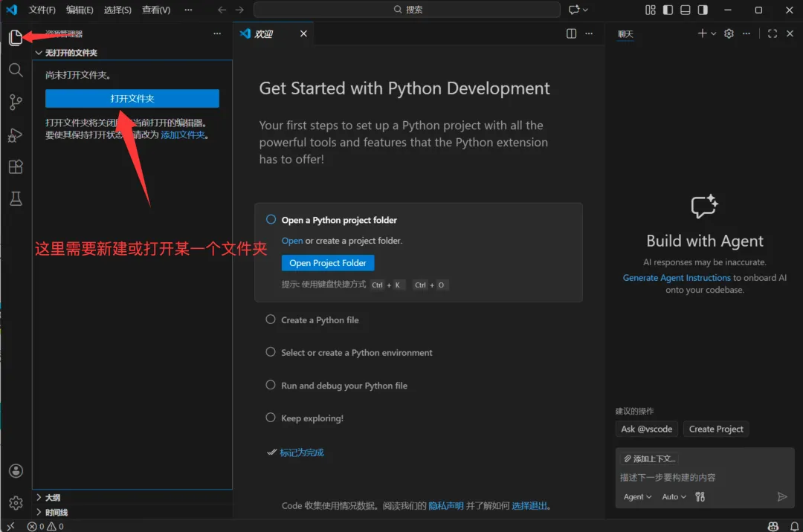
Task: Open Explorer views and more actions ellipsis
Action: click(217, 33)
